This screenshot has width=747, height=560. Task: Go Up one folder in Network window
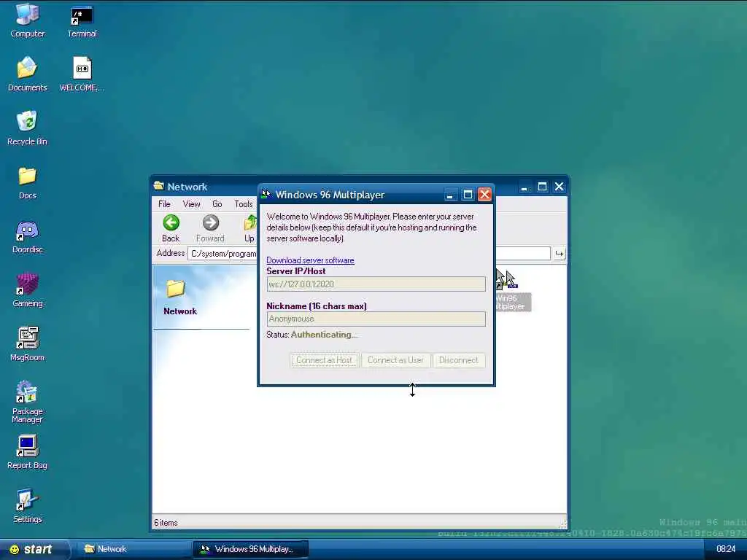tap(249, 228)
